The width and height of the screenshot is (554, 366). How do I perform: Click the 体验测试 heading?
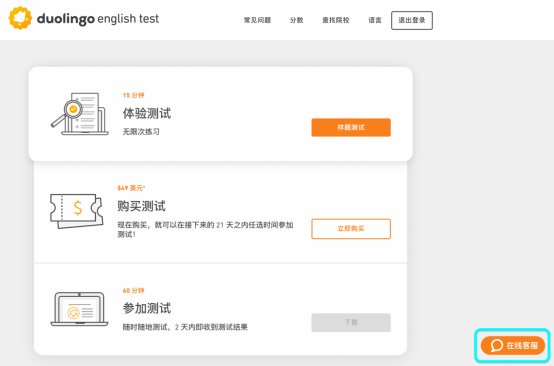tap(147, 113)
